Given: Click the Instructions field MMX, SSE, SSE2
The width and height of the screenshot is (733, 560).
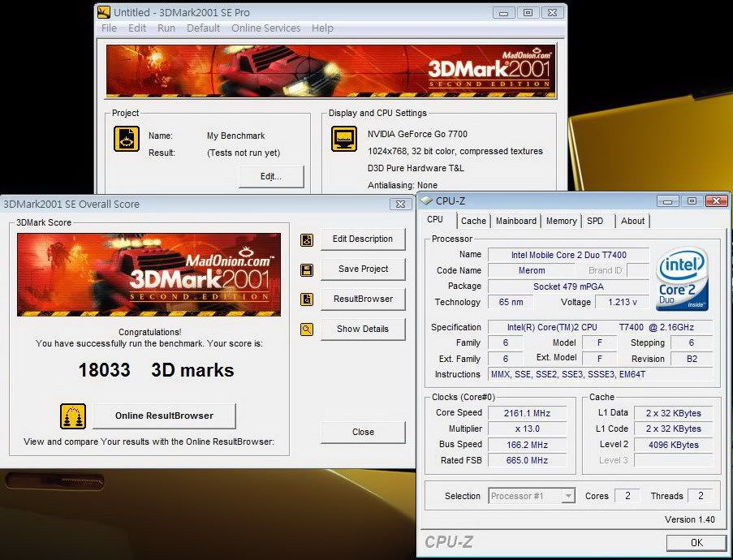Looking at the screenshot, I should [x=600, y=374].
